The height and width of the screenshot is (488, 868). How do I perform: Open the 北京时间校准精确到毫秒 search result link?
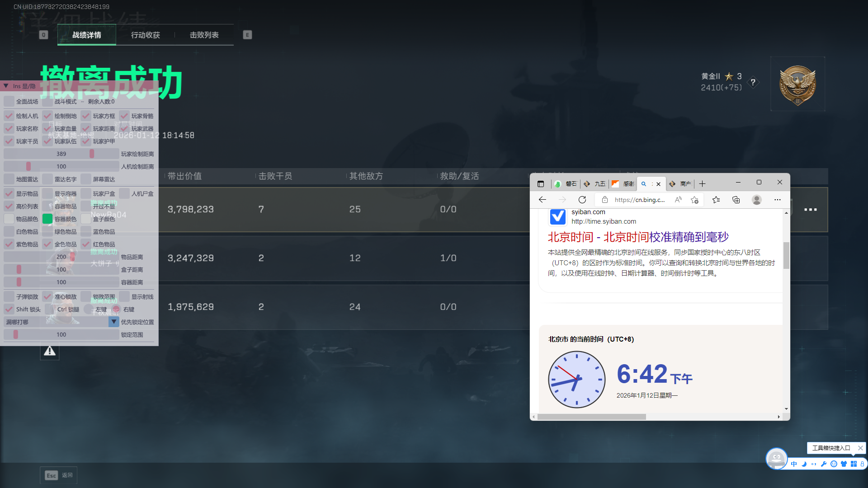tap(638, 237)
